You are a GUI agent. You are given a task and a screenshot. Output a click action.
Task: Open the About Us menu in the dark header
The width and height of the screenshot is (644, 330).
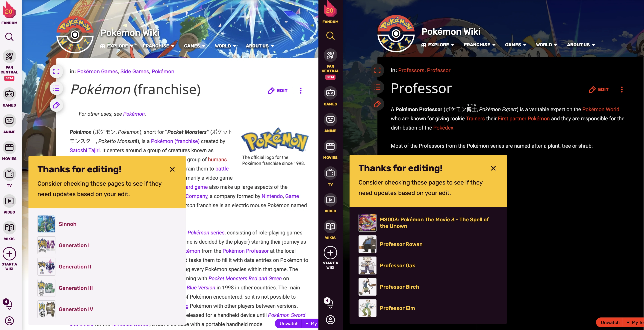581,45
